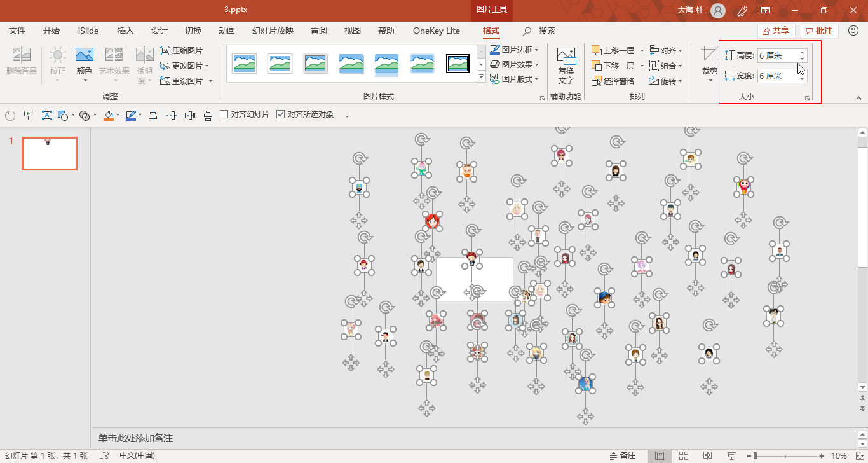Open the 选择窗格 selection pane
Image resolution: width=868 pixels, height=463 pixels.
click(x=613, y=81)
